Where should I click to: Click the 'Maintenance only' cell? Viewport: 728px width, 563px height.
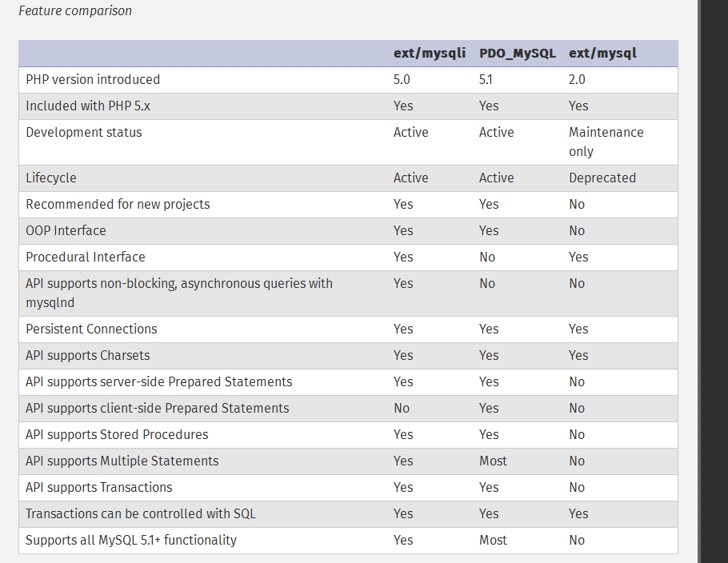click(x=606, y=142)
